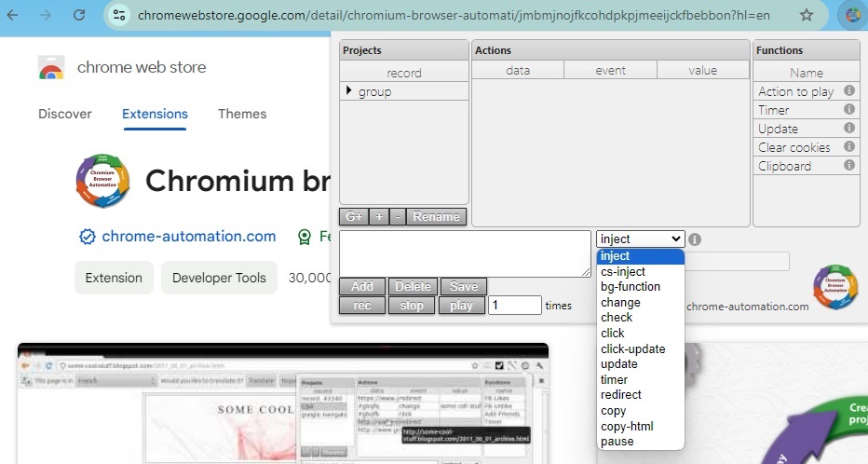This screenshot has width=868, height=464.
Task: Open the Extensions tab
Action: pyautogui.click(x=155, y=114)
